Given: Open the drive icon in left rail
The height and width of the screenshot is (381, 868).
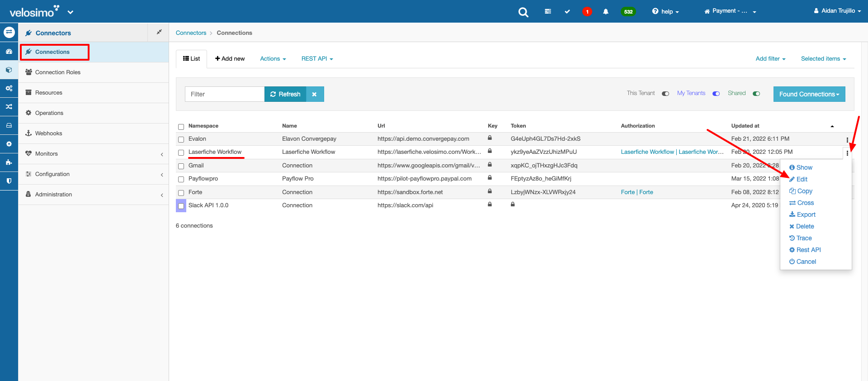Looking at the screenshot, I should click(9, 125).
